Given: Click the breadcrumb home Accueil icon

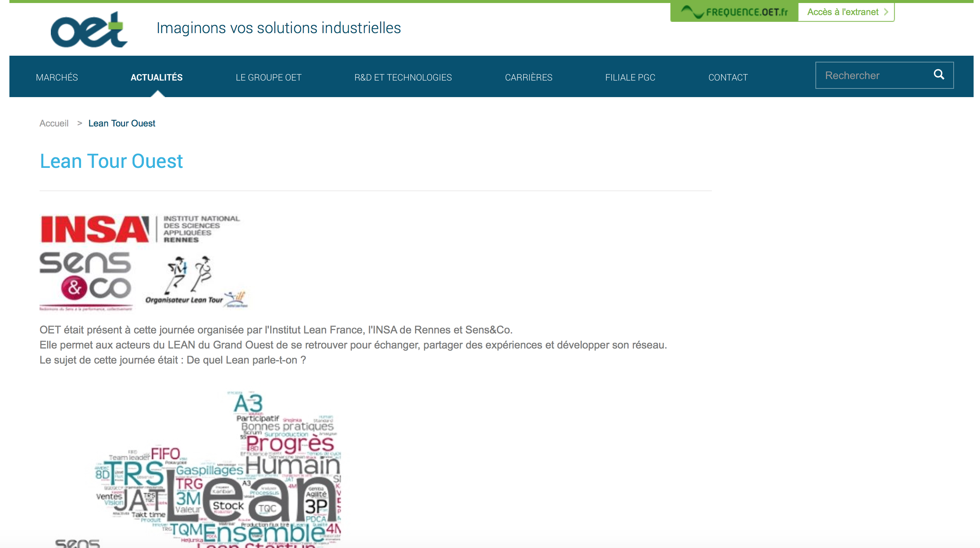Looking at the screenshot, I should [x=54, y=123].
